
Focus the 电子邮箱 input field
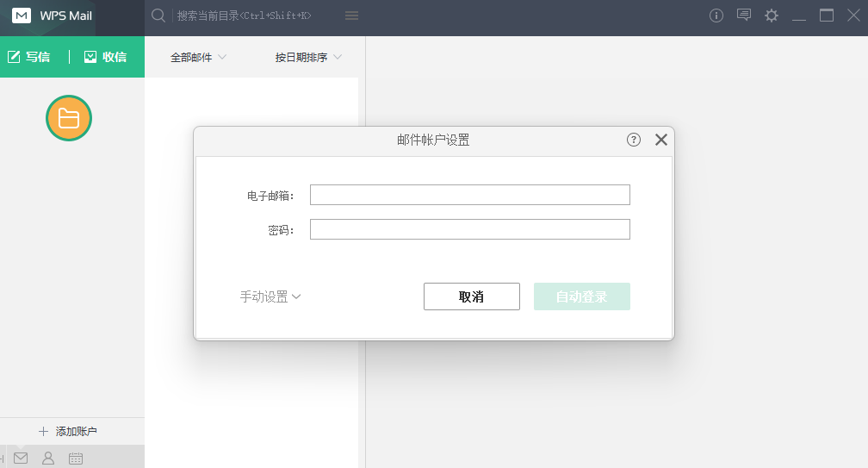click(469, 195)
